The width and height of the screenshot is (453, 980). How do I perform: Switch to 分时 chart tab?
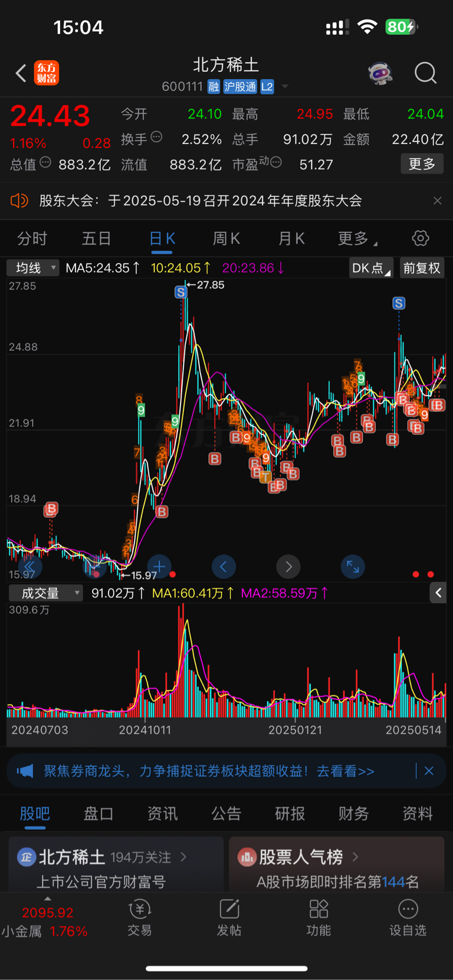tap(32, 238)
